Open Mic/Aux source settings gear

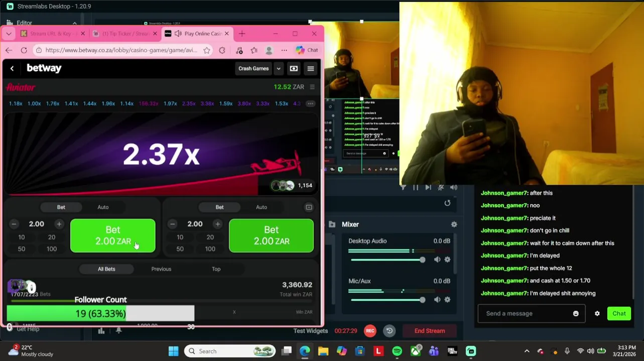pos(447,300)
